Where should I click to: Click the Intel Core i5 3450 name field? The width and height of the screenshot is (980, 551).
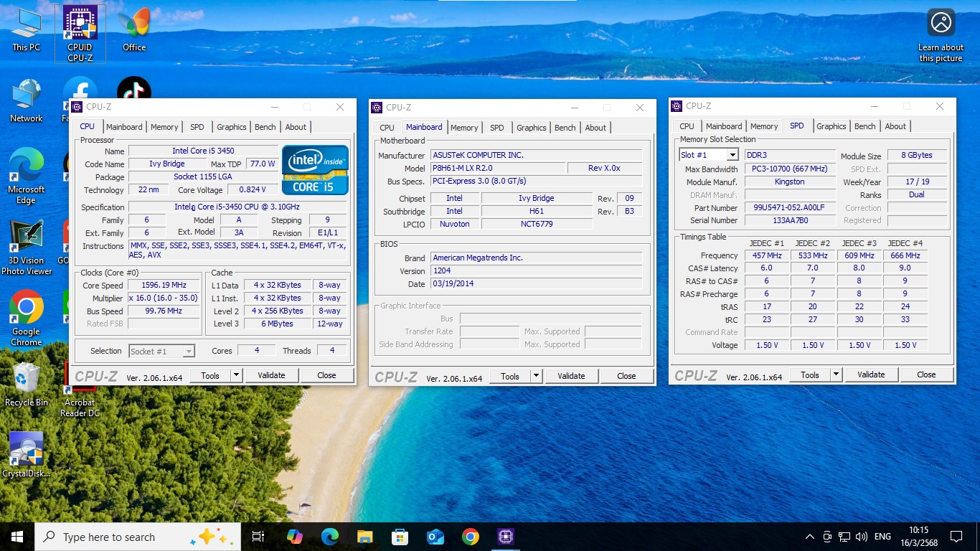[x=203, y=151]
